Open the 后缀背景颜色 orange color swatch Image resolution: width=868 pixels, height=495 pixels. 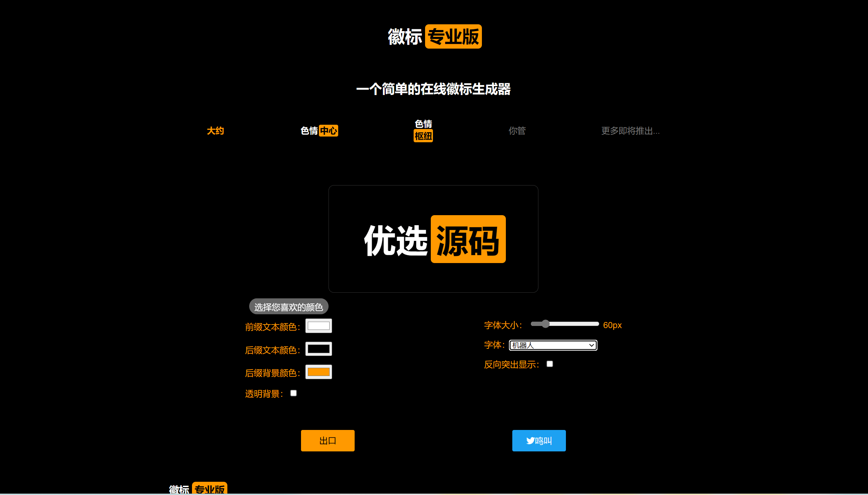coord(319,372)
